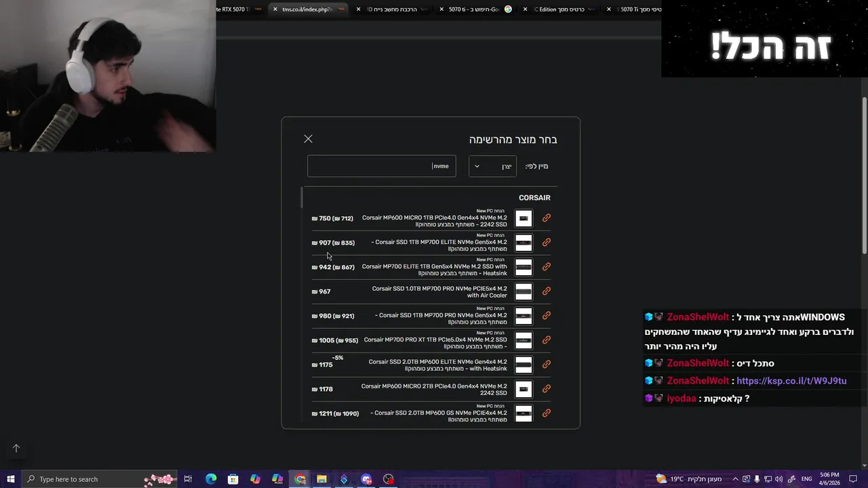This screenshot has width=868, height=488.
Task: Open ksp.co.il link in chat overlay
Action: (791, 381)
